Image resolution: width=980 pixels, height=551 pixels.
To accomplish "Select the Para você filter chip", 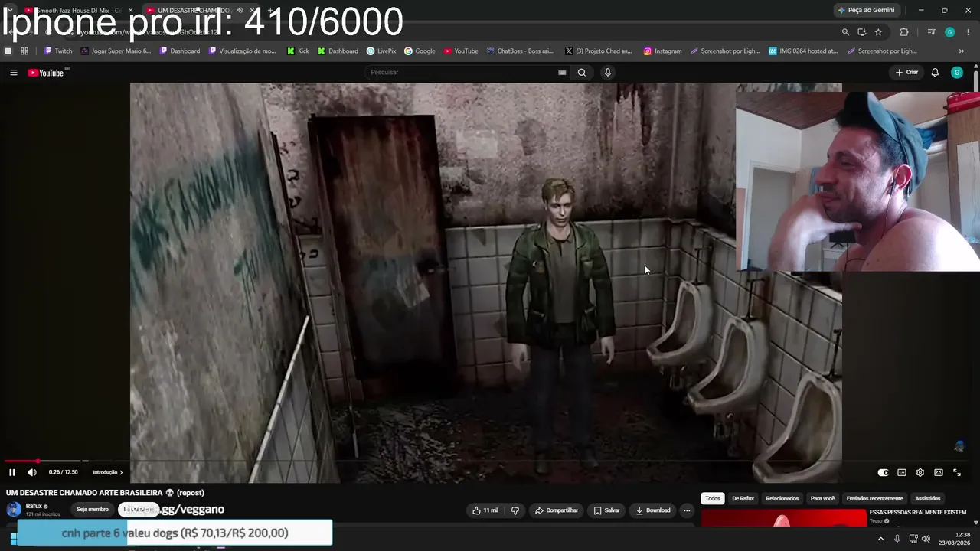I will pyautogui.click(x=822, y=499).
